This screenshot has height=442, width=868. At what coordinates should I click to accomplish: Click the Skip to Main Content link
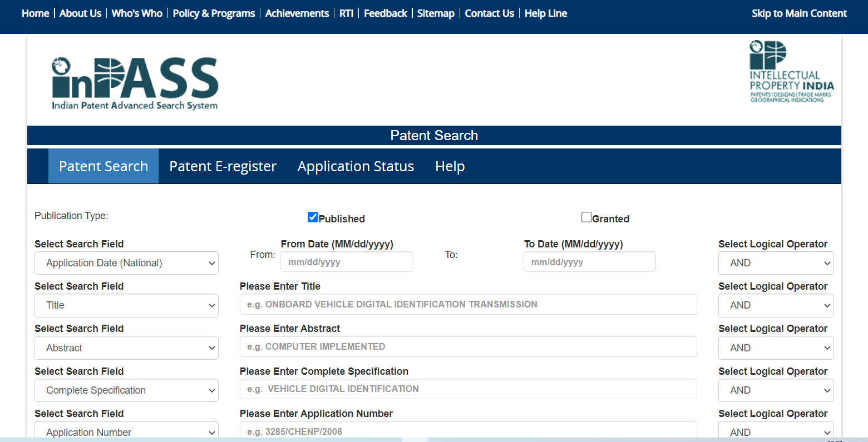click(x=799, y=13)
